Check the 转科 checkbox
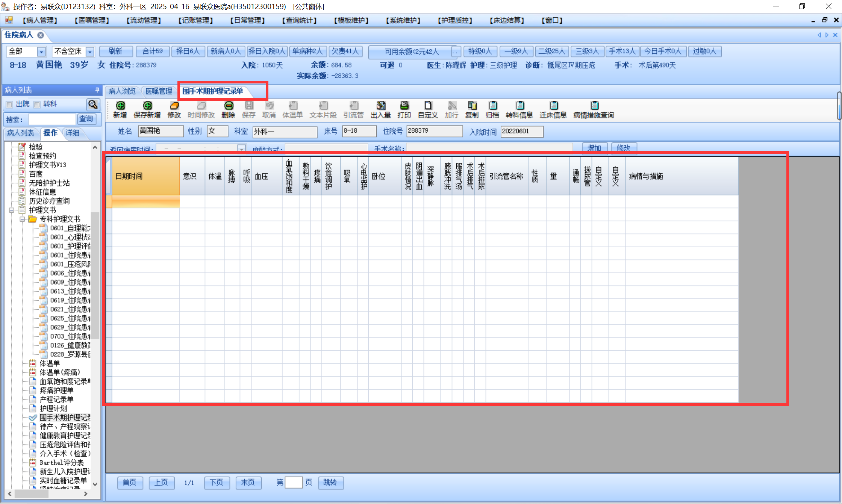The image size is (842, 504). click(x=37, y=104)
